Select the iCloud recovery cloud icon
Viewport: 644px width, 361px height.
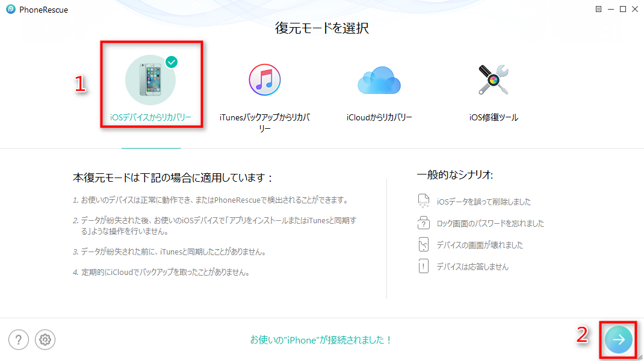379,81
